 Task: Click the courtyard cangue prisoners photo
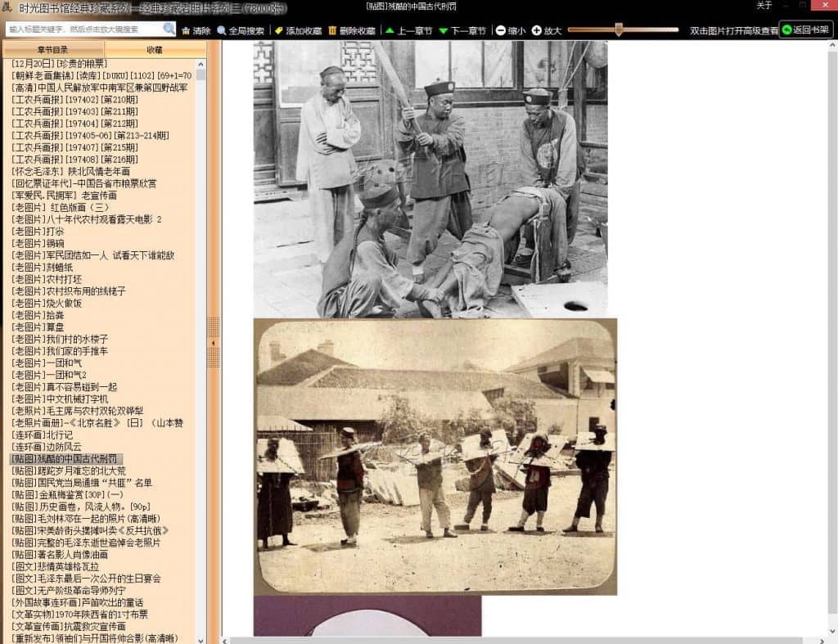[435, 457]
